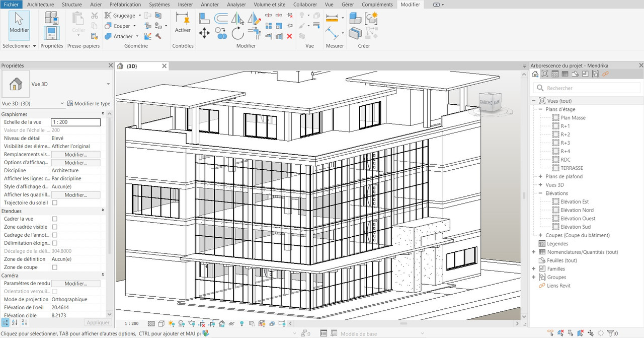Toggle the Zone cadrée visible checkbox
This screenshot has height=338, width=644.
coord(55,227)
